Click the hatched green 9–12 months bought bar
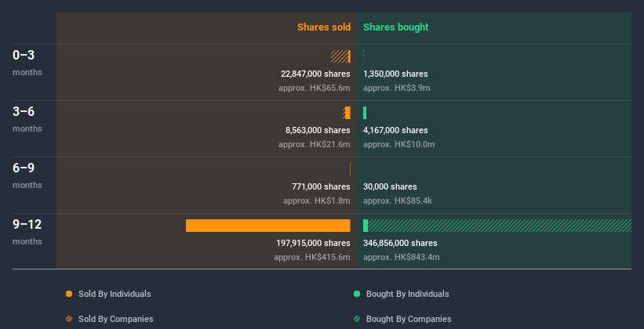The height and width of the screenshot is (329, 644). tap(500, 226)
